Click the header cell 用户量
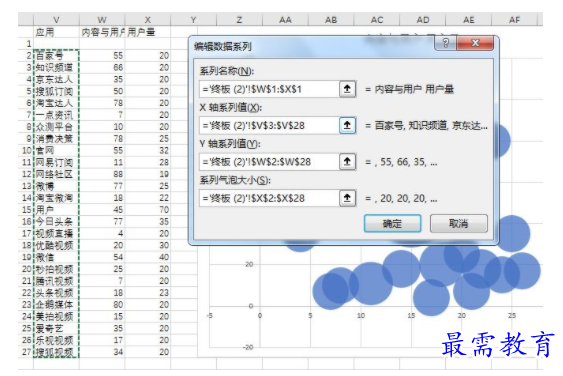 [x=148, y=32]
